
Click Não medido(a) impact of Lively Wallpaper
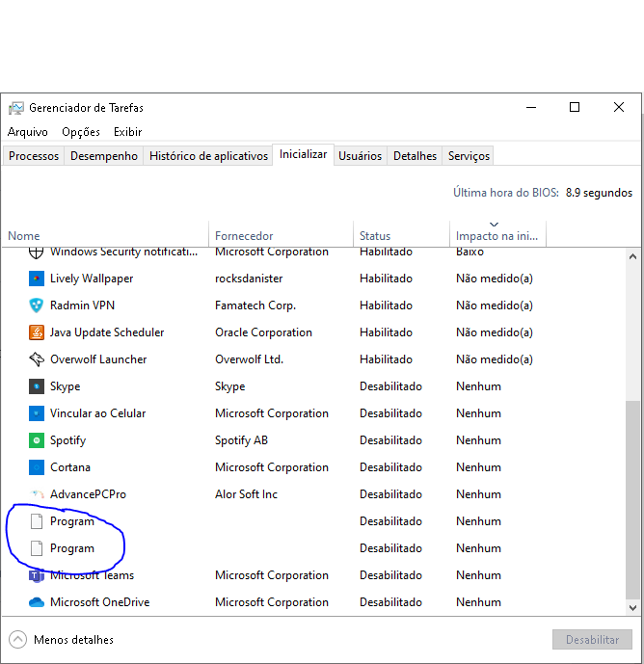pyautogui.click(x=495, y=279)
